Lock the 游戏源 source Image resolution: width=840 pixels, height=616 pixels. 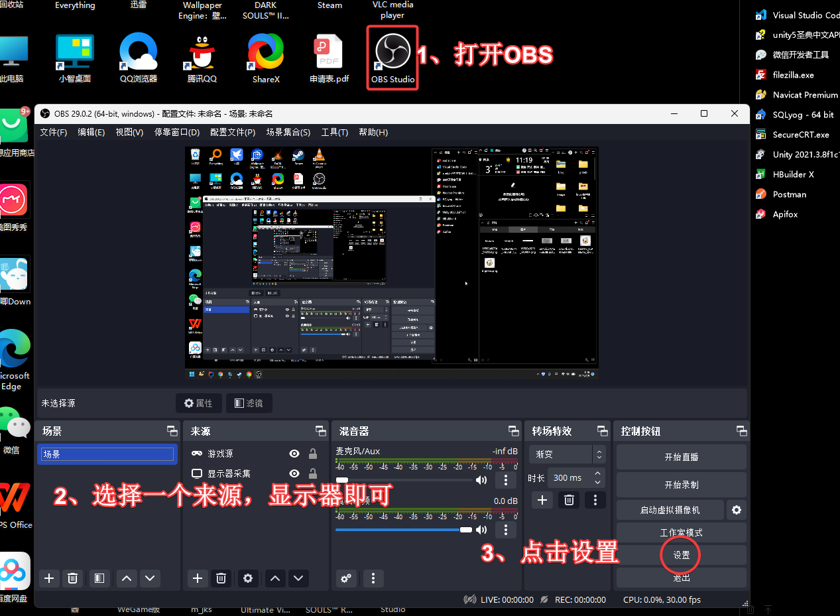point(312,454)
